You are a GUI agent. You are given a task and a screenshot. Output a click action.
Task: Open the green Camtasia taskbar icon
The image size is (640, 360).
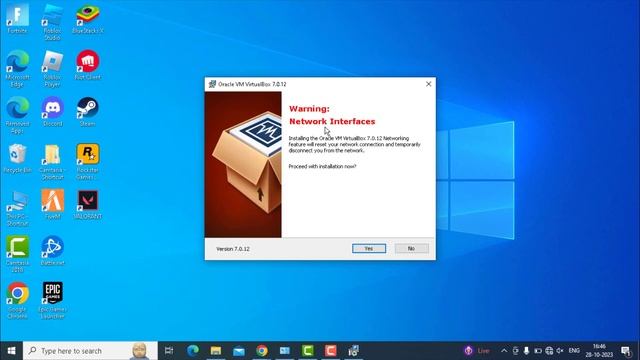click(x=308, y=351)
